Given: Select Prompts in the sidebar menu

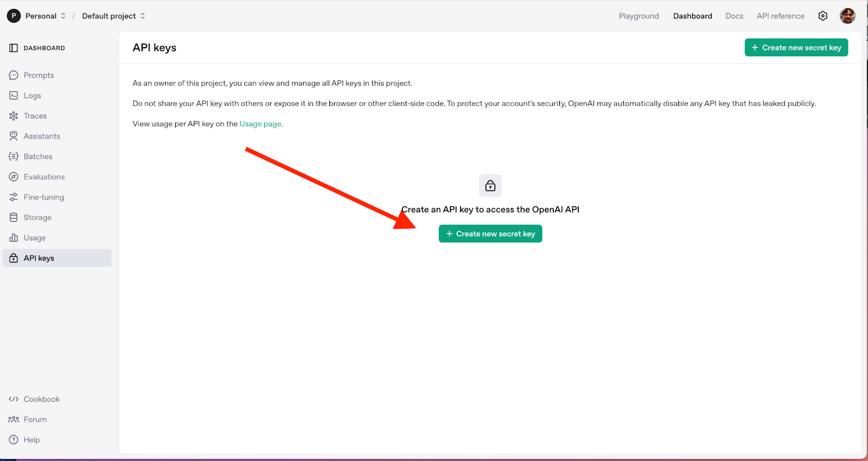Looking at the screenshot, I should [x=57, y=75].
